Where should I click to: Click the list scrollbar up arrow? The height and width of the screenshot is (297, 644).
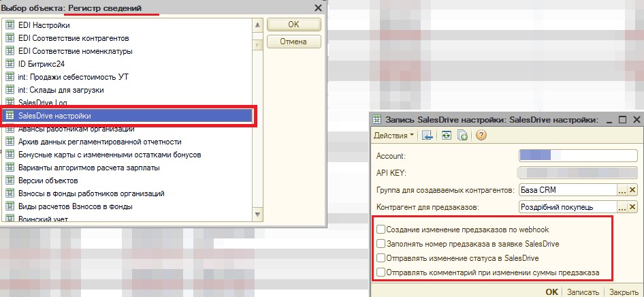point(257,25)
